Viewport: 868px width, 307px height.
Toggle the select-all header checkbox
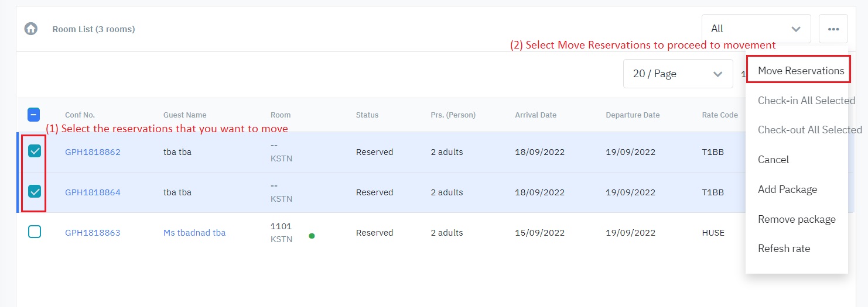pos(34,115)
